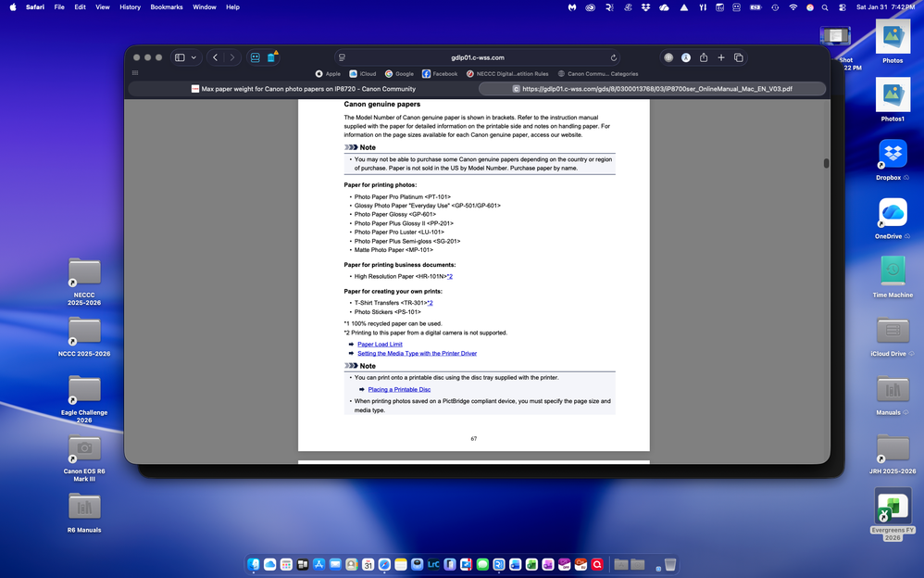Follow Setting the Media Type with Printer Driver link

(x=417, y=353)
